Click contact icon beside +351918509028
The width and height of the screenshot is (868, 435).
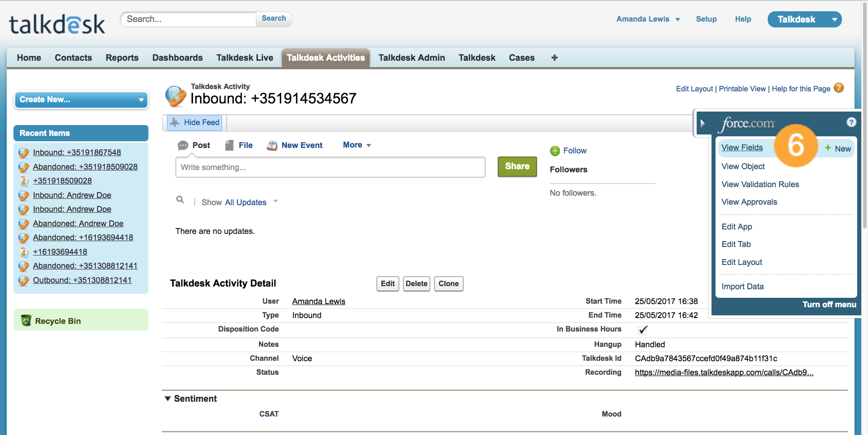point(24,181)
